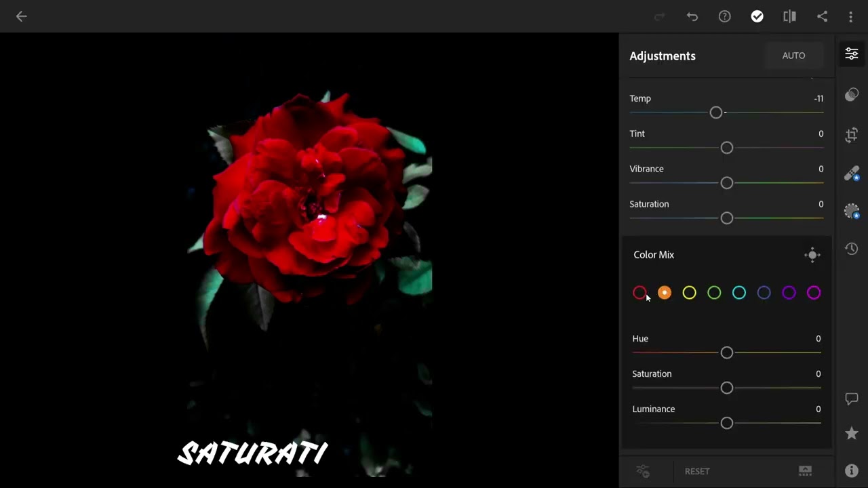This screenshot has width=868, height=488.
Task: Click the Vibrance label
Action: click(x=646, y=169)
